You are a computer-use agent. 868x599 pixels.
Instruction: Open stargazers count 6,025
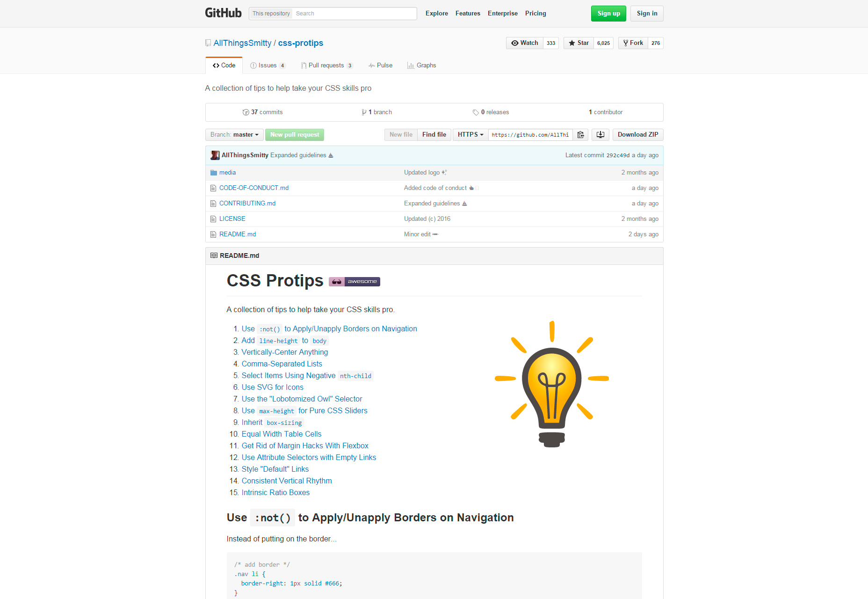pos(603,43)
